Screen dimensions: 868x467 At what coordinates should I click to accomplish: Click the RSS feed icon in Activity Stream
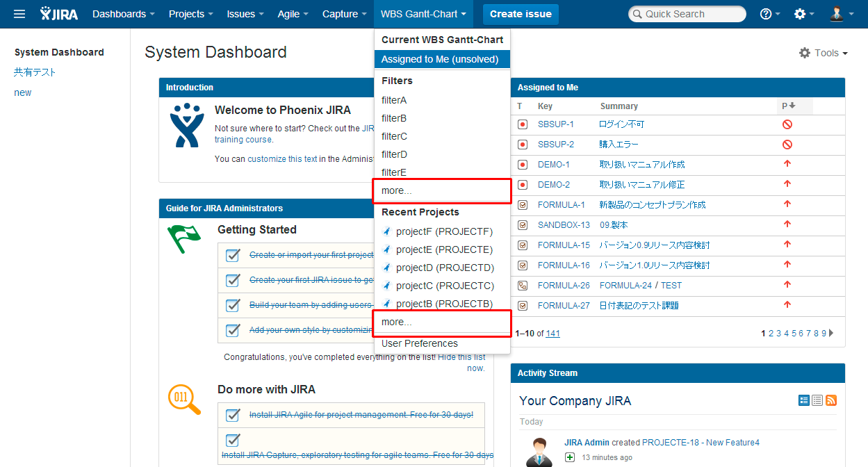pyautogui.click(x=831, y=400)
